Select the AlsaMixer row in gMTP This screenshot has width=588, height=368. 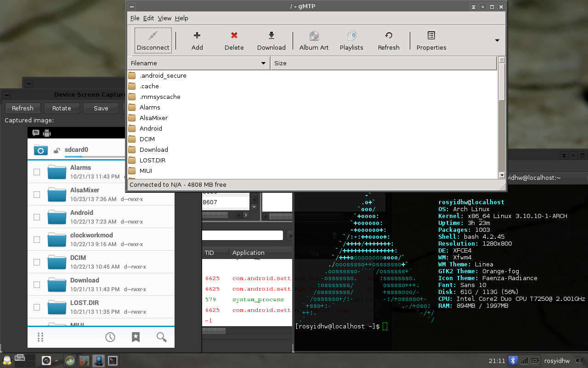click(312, 118)
